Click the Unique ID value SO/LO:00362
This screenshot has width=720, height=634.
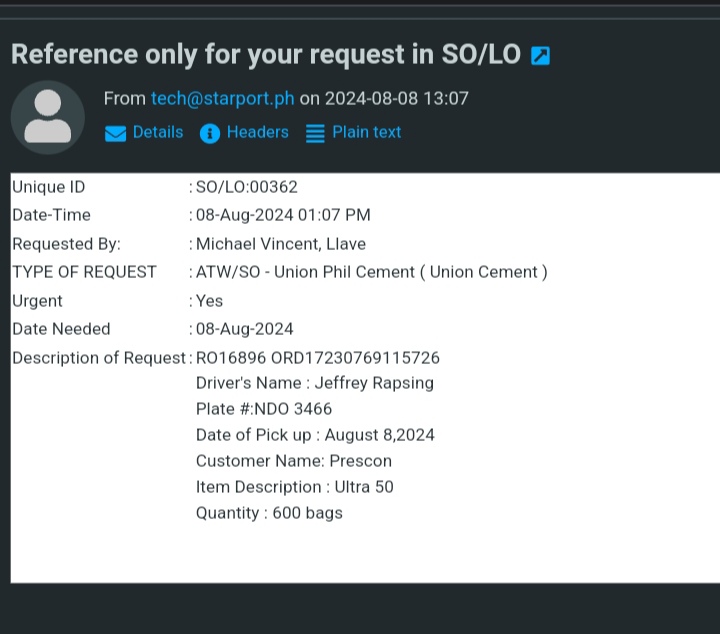[246, 187]
